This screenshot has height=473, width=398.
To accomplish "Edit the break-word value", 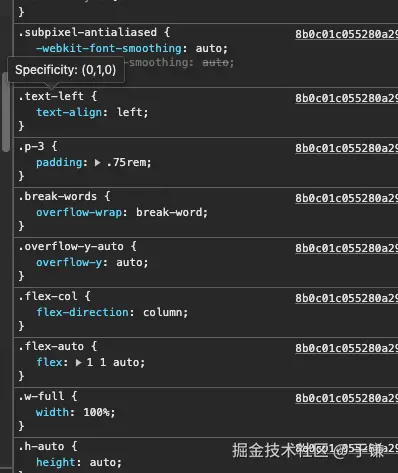I will (169, 212).
